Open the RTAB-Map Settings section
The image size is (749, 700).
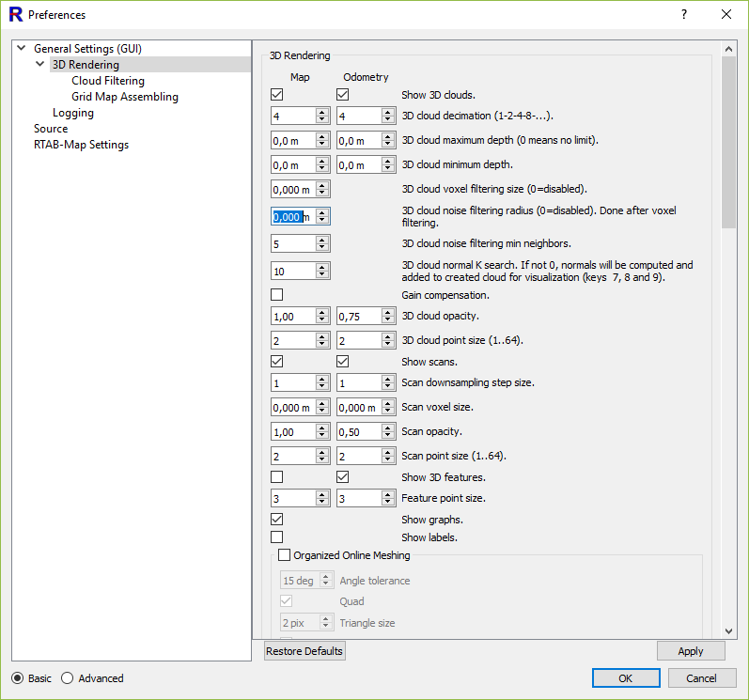(81, 145)
